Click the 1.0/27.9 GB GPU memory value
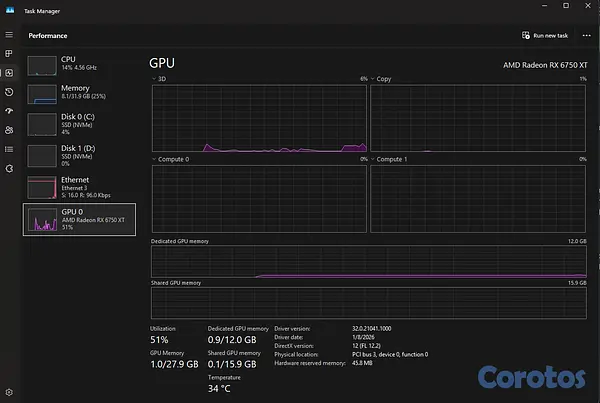Viewport: 600px width, 403px height. (x=174, y=364)
